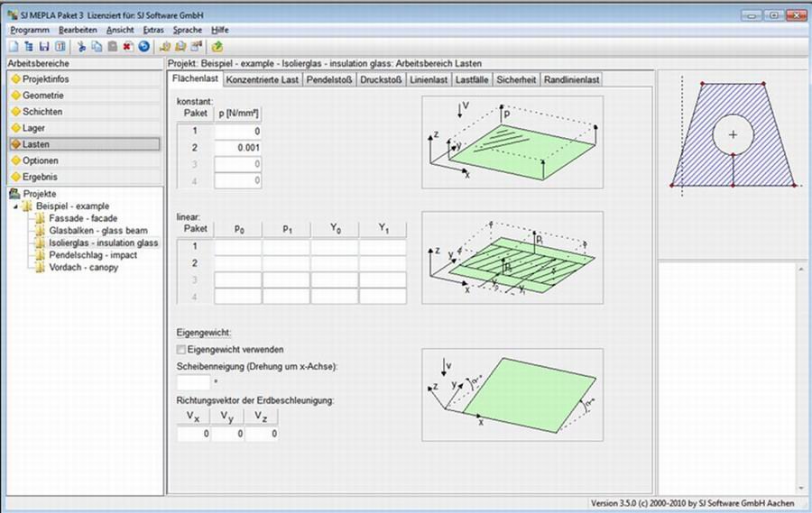Select Fassade - facade in the project tree
This screenshot has height=513, width=812.
(x=83, y=218)
